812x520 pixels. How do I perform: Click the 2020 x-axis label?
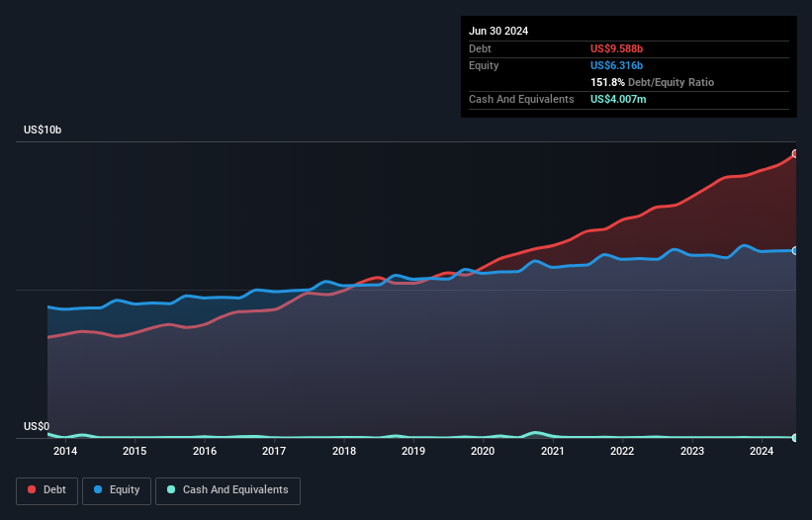[483, 451]
